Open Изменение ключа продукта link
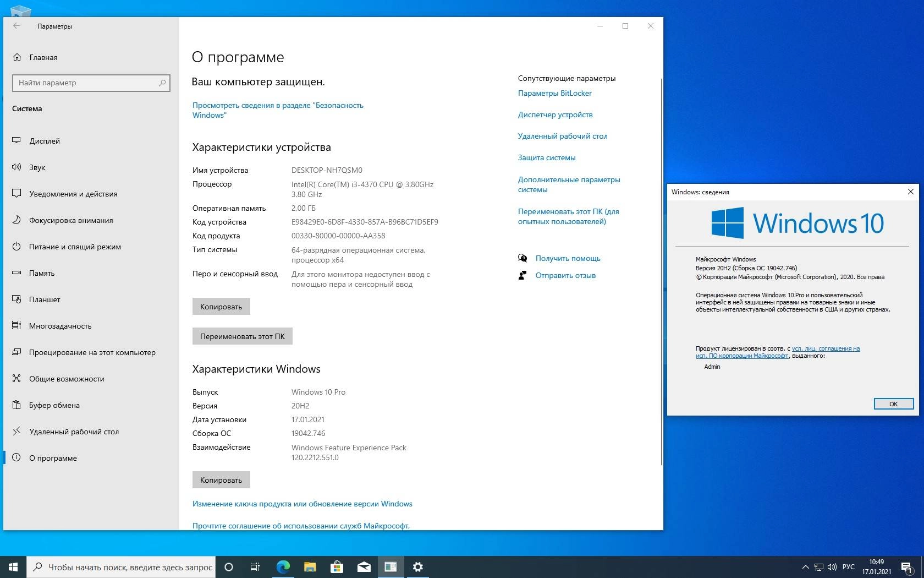Viewport: 924px width, 578px height. coord(302,504)
